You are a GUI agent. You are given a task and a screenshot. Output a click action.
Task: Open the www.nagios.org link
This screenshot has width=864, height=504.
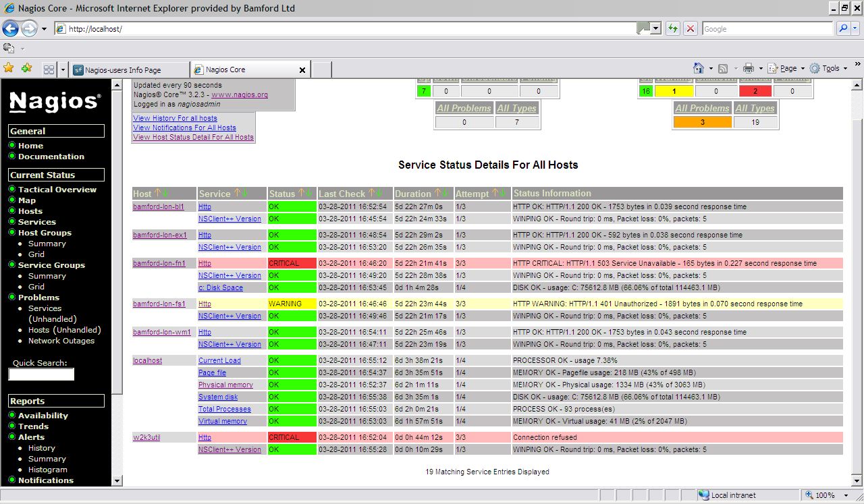pyautogui.click(x=240, y=95)
